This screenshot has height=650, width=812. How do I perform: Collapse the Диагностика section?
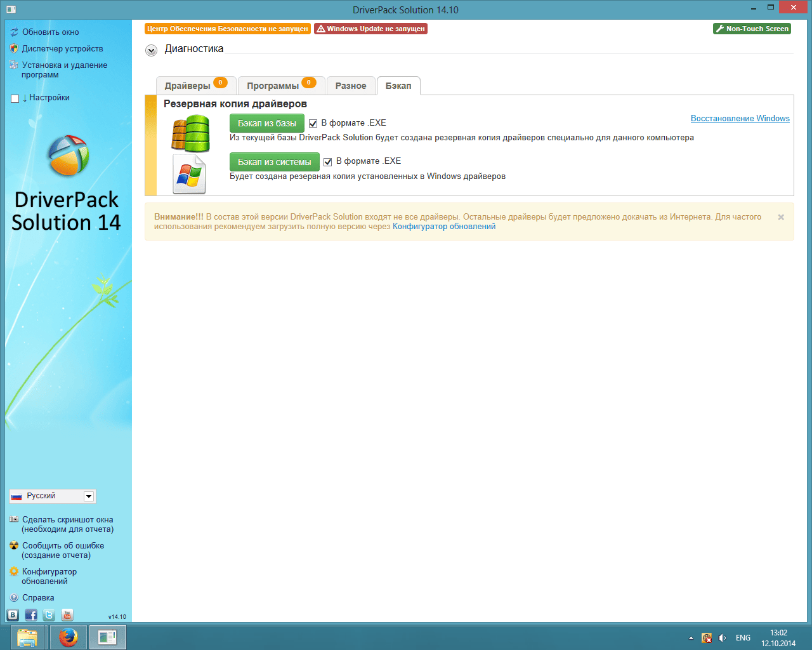pos(151,50)
